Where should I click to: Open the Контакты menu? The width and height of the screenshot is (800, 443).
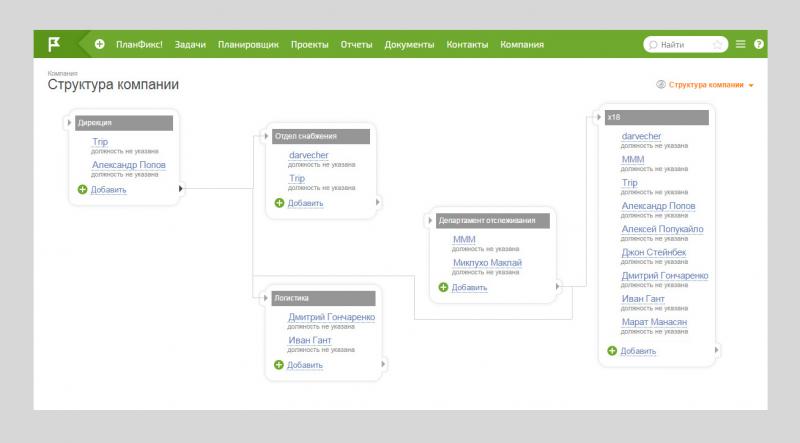click(467, 45)
